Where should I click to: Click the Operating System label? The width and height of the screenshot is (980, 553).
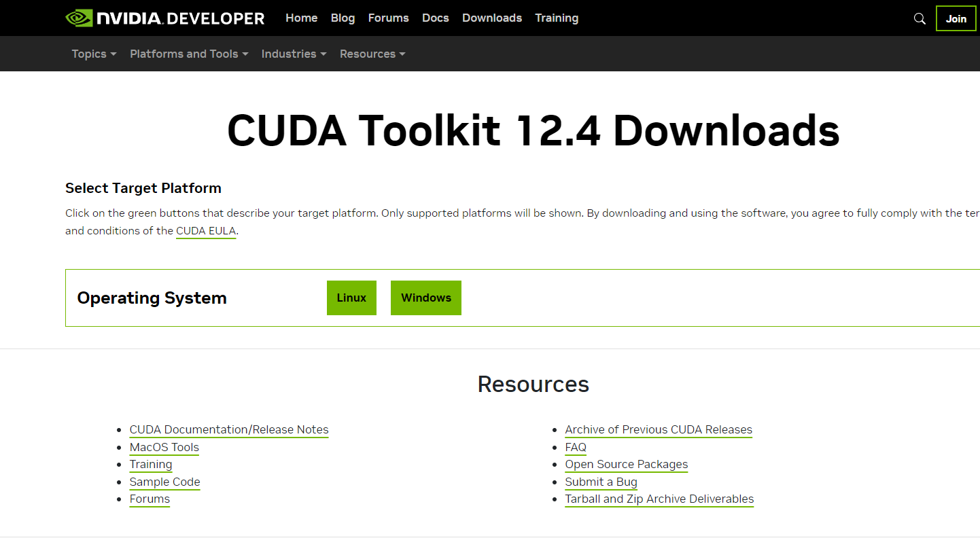[152, 298]
